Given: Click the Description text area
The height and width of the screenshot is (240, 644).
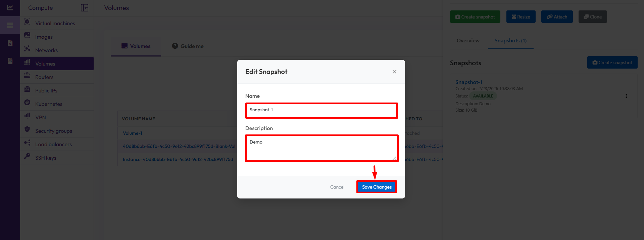Looking at the screenshot, I should point(321,148).
